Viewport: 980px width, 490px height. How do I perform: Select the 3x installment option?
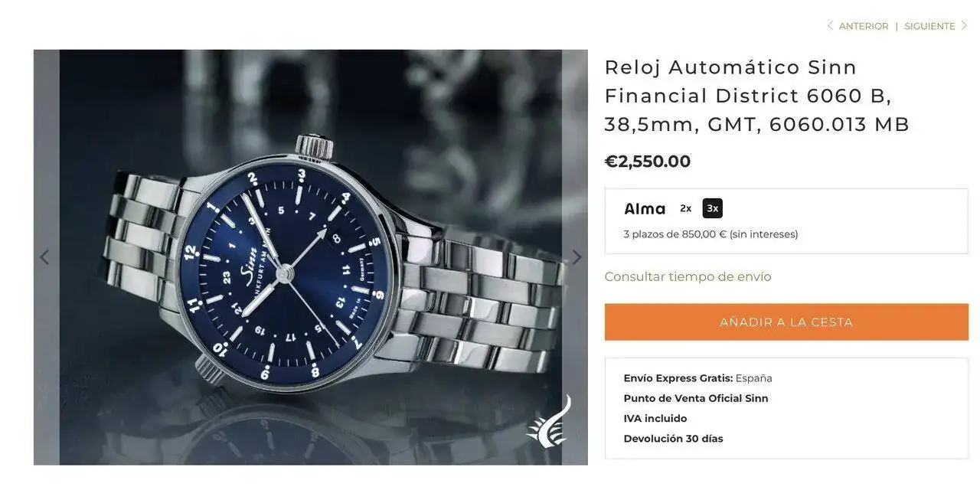coord(713,208)
